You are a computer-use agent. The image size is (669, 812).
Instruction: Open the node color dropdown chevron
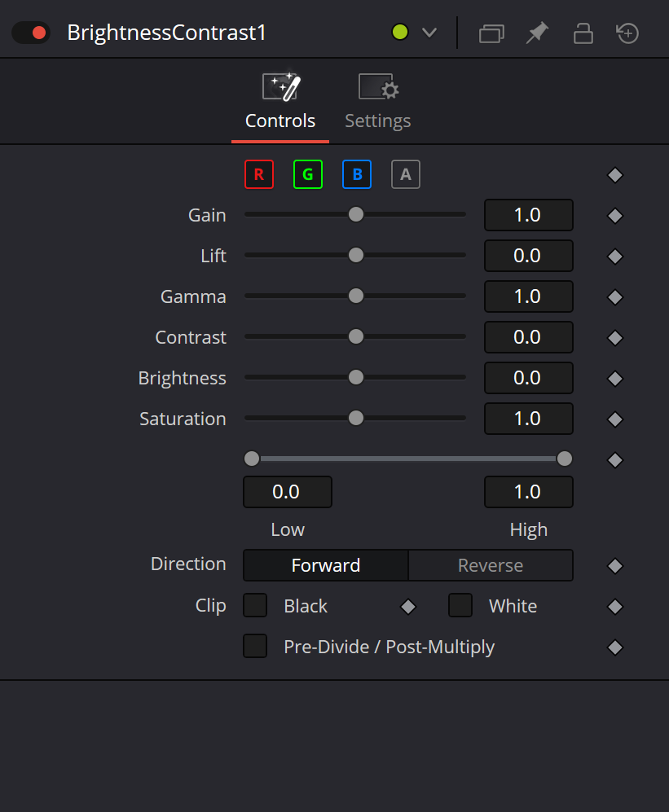tap(429, 33)
